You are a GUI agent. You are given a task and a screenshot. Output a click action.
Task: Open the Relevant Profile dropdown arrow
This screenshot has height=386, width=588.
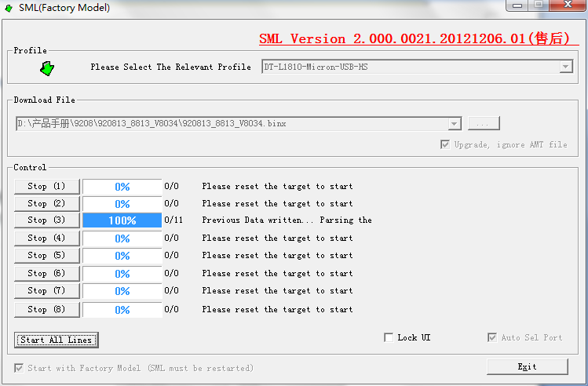(x=565, y=67)
